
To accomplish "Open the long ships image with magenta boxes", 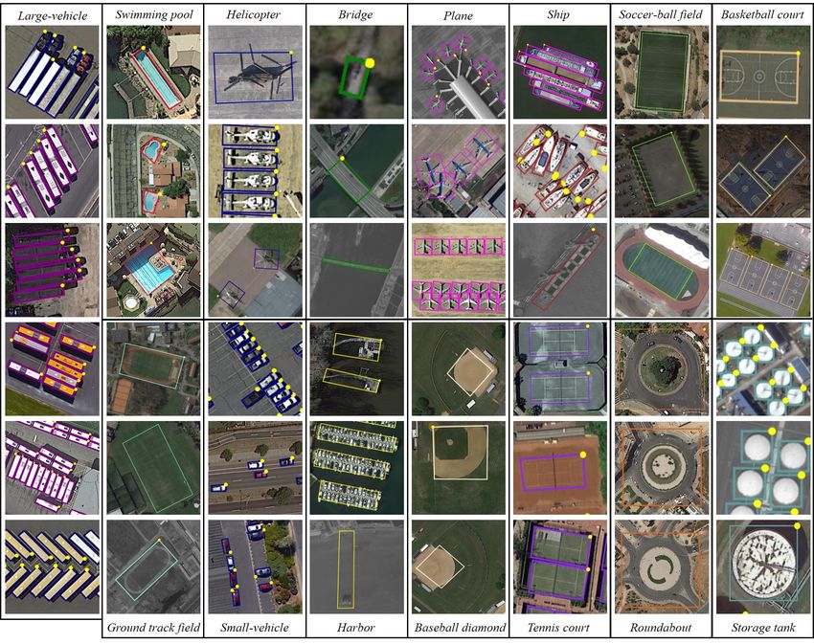I will click(560, 72).
